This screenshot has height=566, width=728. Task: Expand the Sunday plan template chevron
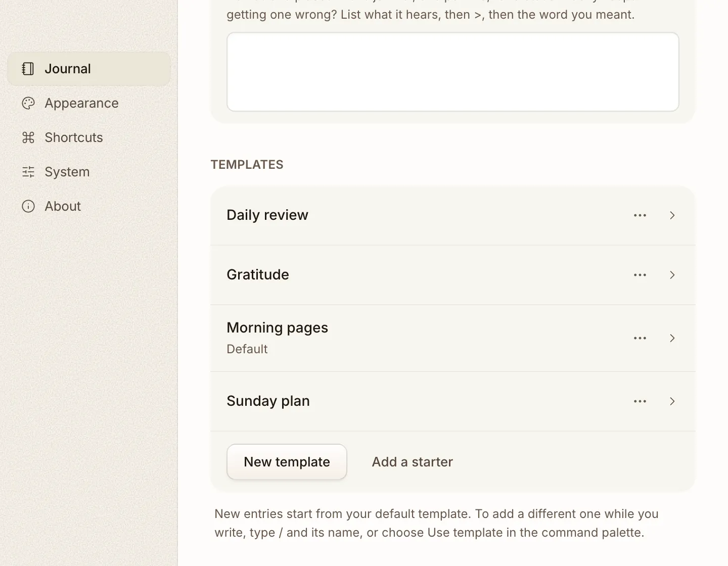pos(672,401)
